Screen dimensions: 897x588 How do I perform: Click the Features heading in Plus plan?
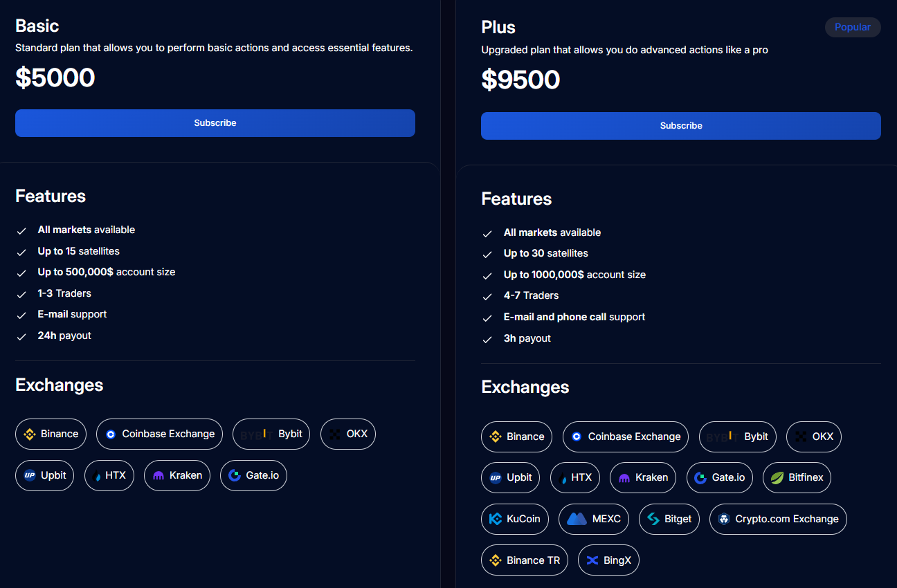tap(516, 199)
